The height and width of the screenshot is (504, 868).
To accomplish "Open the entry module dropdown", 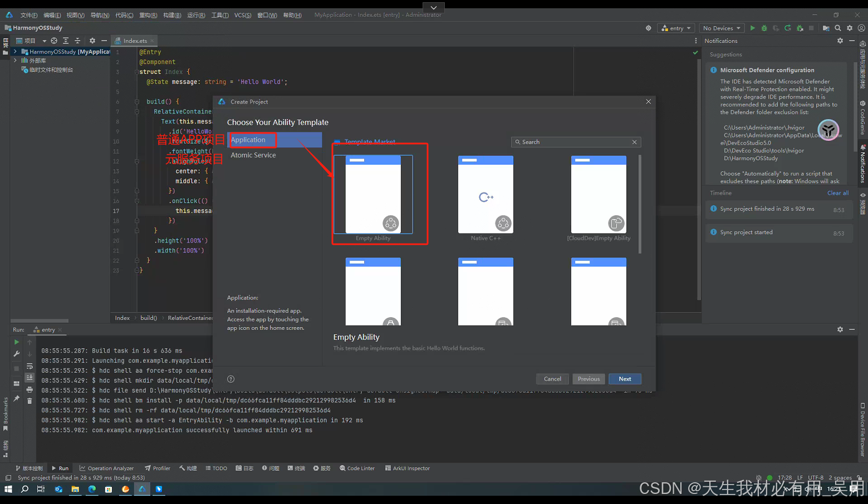I will click(676, 28).
